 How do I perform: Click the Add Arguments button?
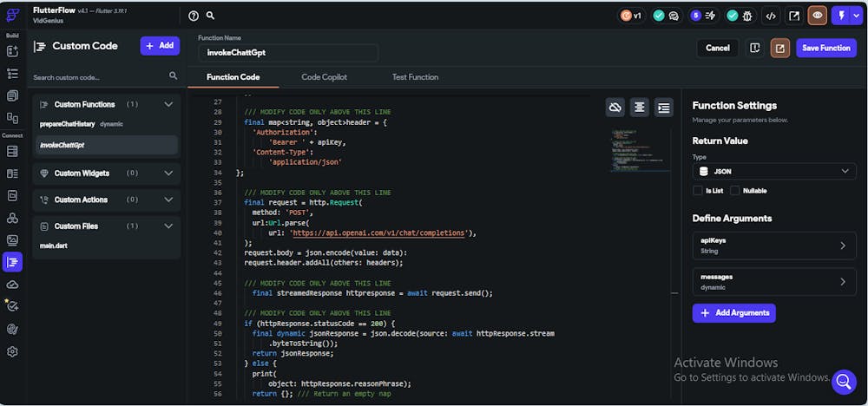point(734,313)
